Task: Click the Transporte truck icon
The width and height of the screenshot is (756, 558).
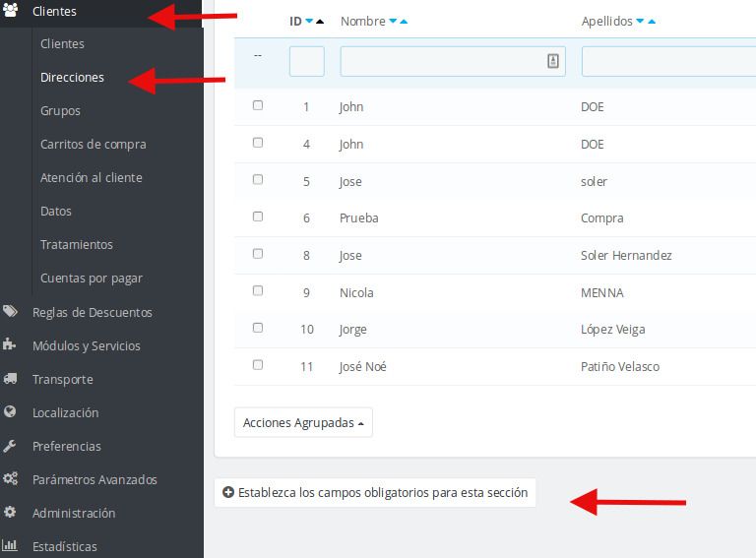Action: coord(10,378)
